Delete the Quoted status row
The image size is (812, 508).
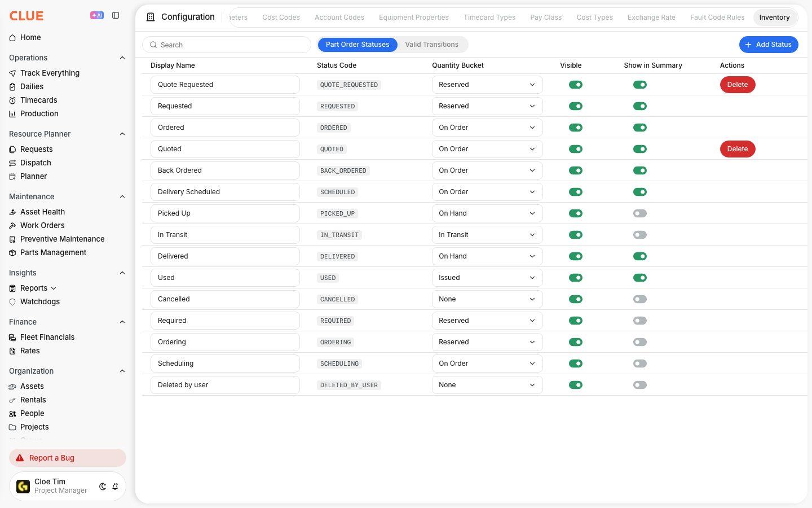738,149
